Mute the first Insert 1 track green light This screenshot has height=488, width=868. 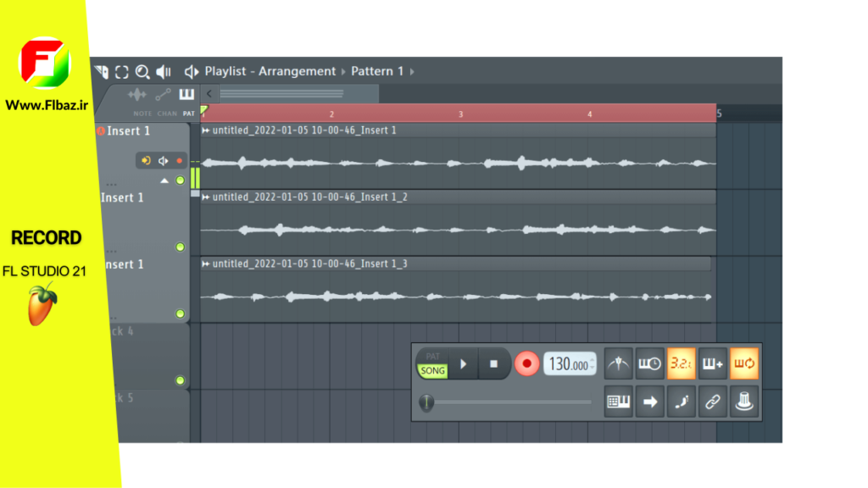180,180
